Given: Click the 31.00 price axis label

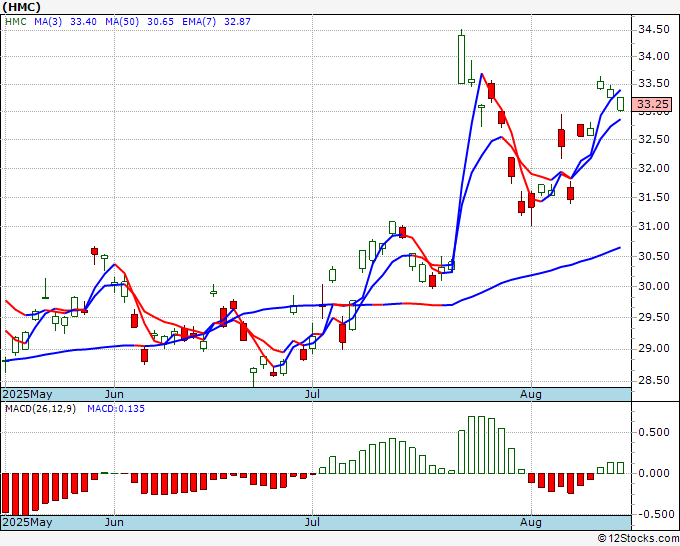Looking at the screenshot, I should coord(653,226).
